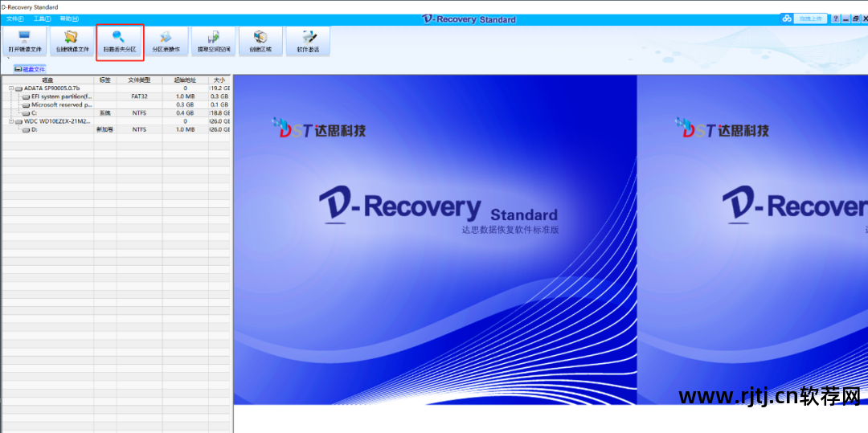Open the 软件激活 activation tool
Image resolution: width=868 pixels, height=433 pixels.
click(x=308, y=41)
